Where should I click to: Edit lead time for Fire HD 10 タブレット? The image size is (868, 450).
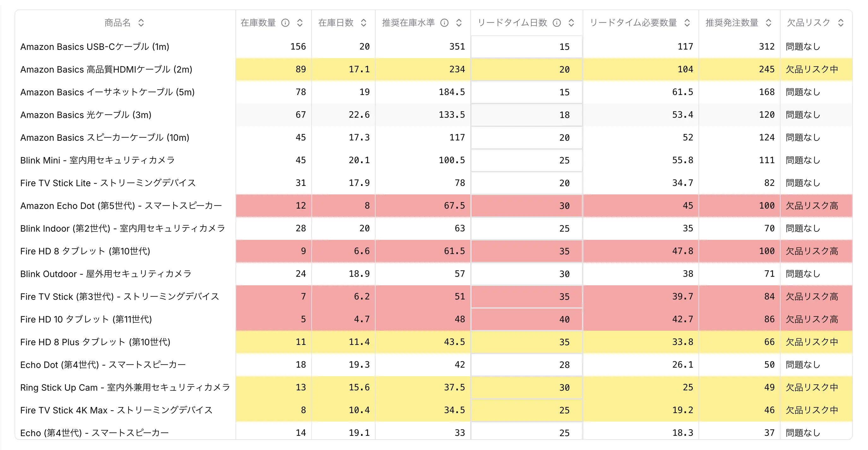coord(526,319)
